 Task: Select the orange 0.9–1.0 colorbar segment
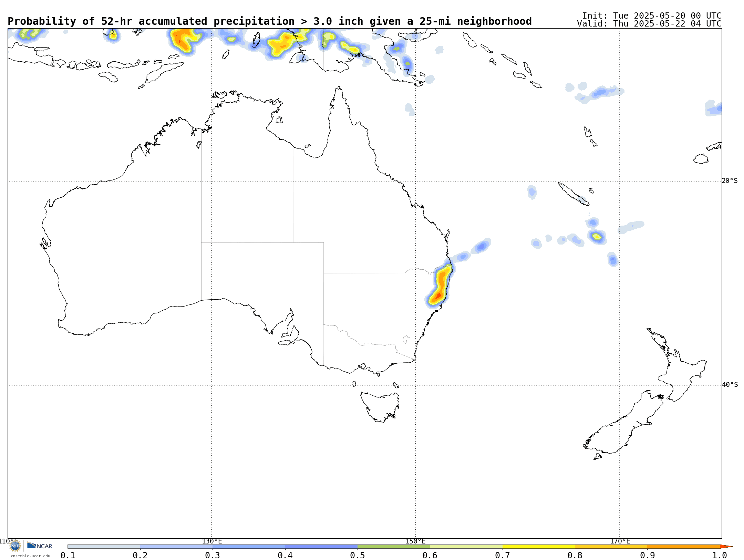684,547
